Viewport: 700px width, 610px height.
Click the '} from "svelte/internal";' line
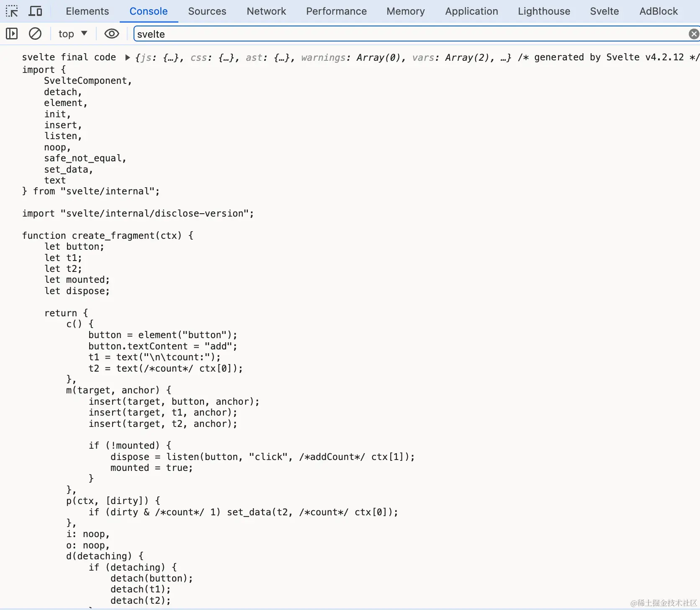(x=91, y=191)
